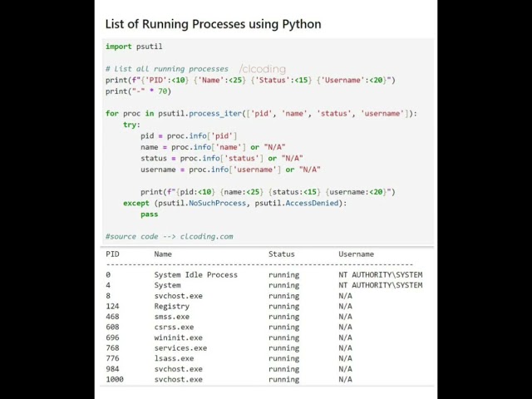532x399 pixels.
Task: Click the comment '#source code --> clcoding.com'
Action: click(x=170, y=236)
